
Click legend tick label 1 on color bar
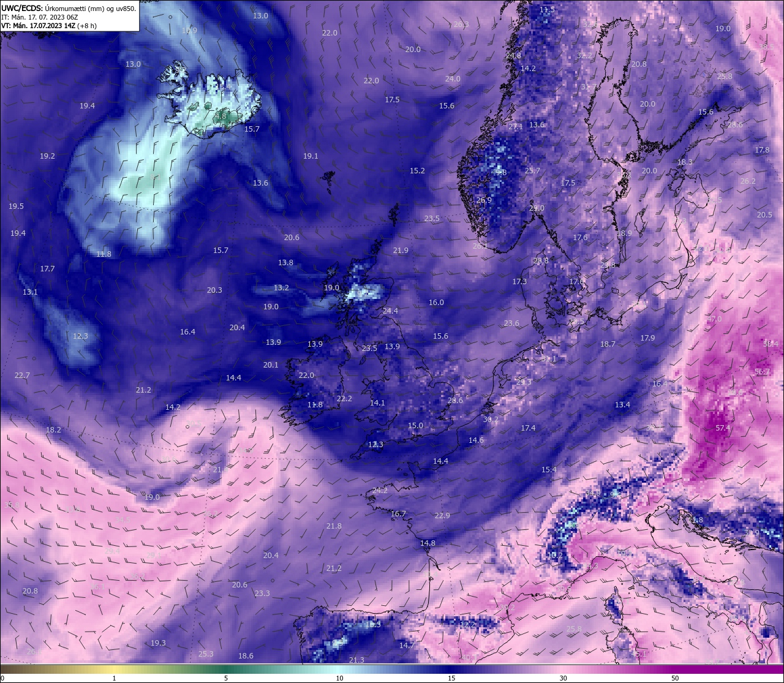pos(115,678)
